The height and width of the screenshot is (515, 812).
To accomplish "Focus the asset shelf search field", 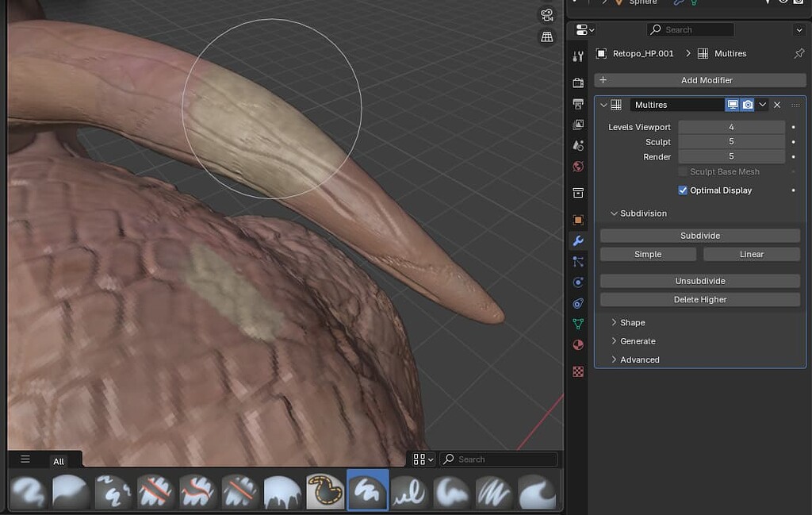I will tap(499, 459).
